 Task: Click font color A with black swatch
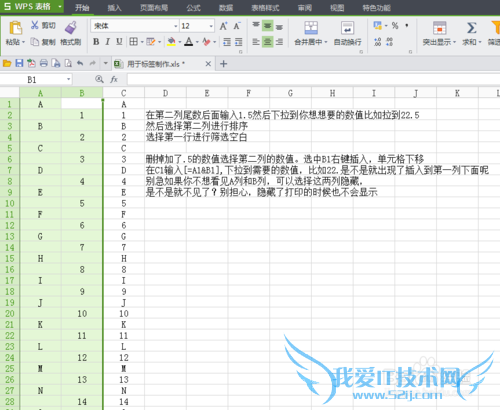[189, 42]
